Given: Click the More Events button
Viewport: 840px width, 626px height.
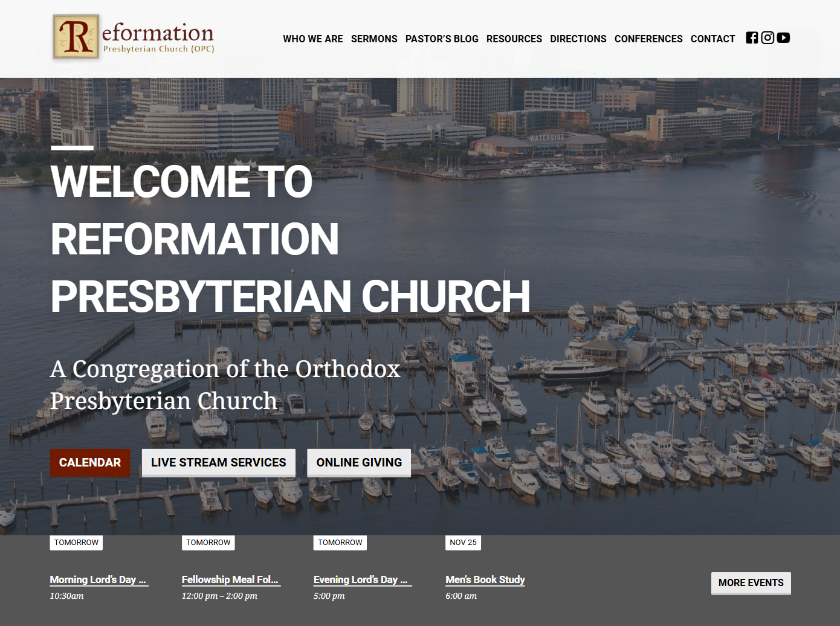Looking at the screenshot, I should (x=751, y=583).
